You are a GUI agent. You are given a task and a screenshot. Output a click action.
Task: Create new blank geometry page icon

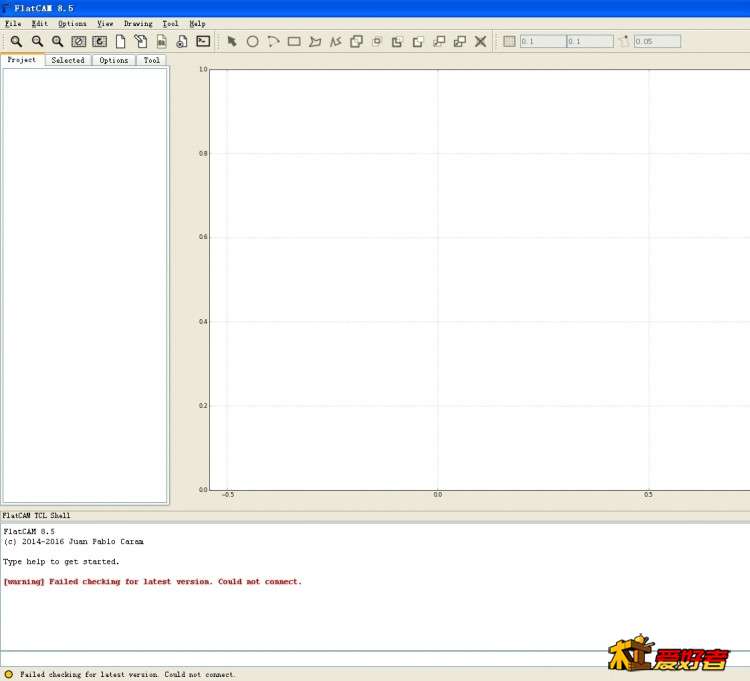tap(121, 42)
